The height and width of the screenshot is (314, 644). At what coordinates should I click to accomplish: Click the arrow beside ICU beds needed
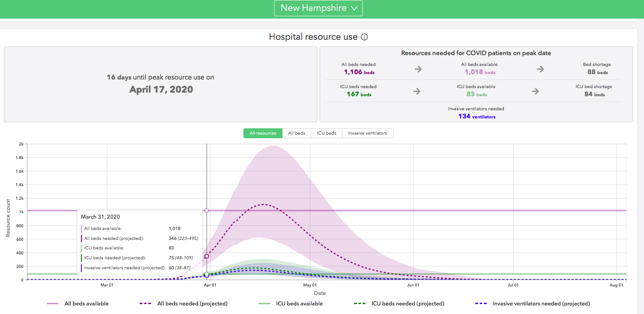coord(417,91)
